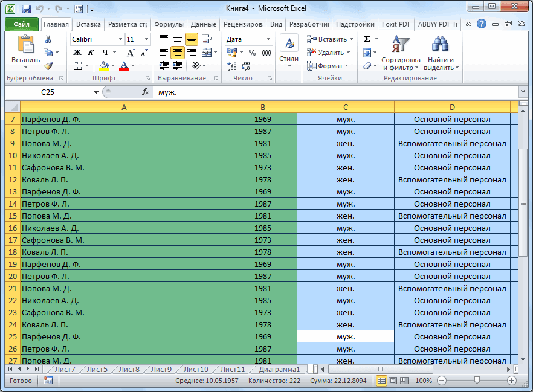Image resolution: width=533 pixels, height=392 pixels.
Task: Select the Format Painter brush icon
Action: point(48,66)
